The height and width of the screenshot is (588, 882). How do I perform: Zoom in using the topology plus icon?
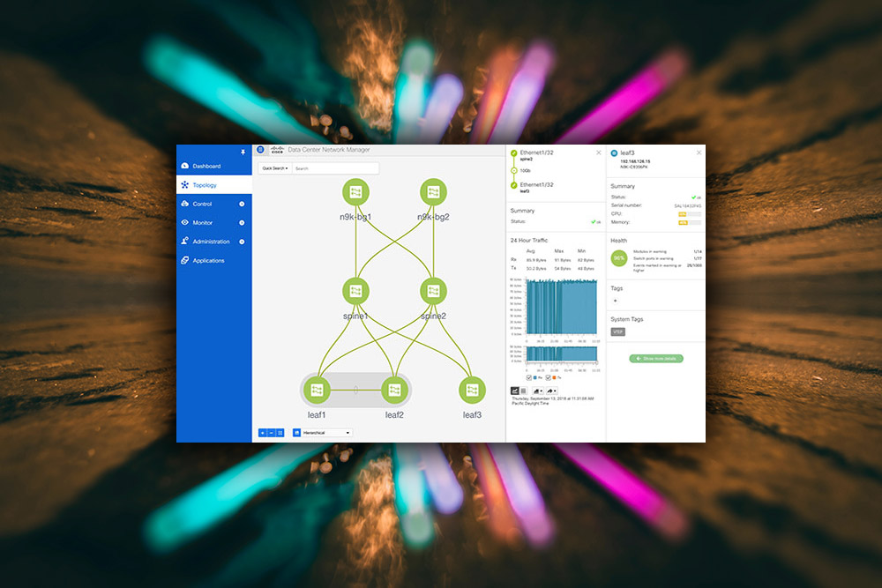[x=262, y=432]
